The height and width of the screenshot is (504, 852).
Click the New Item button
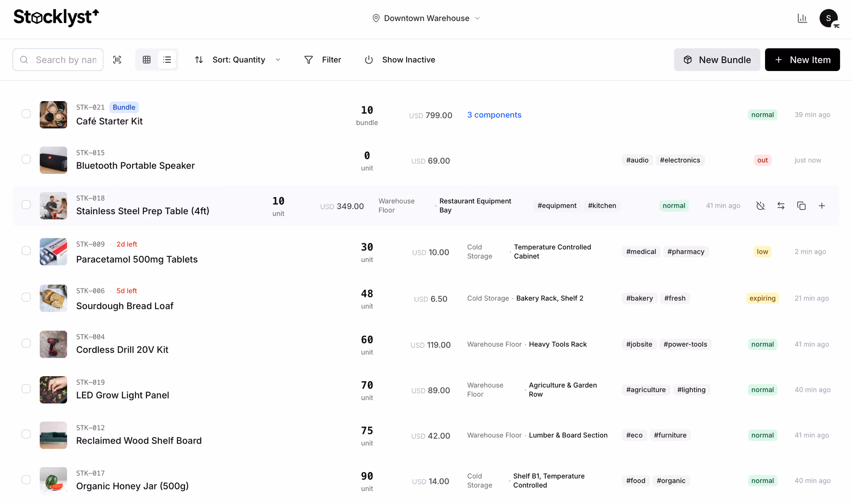tap(802, 59)
